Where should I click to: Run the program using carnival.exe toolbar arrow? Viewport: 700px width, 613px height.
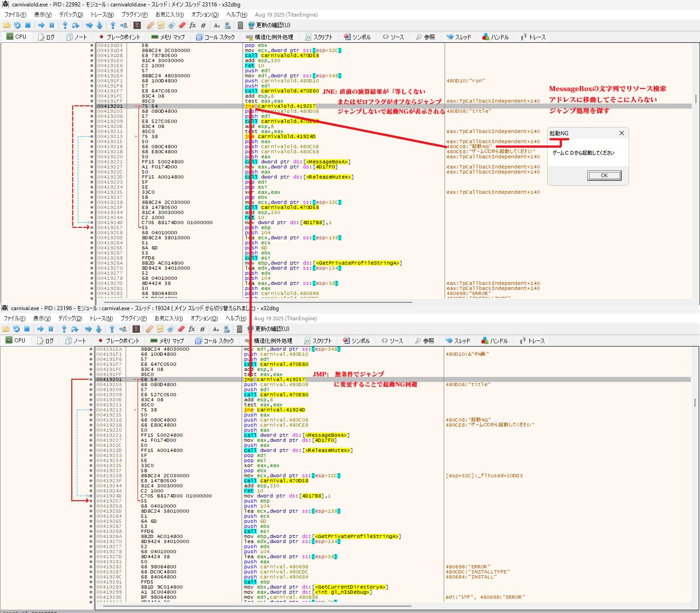pos(40,329)
